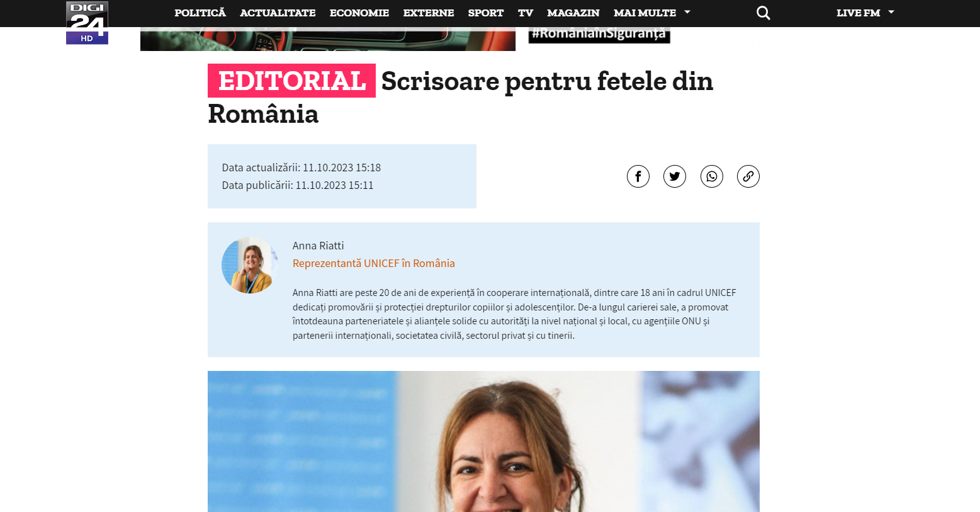Click the Digi24 HD logo
The height and width of the screenshot is (512, 980).
[x=87, y=23]
